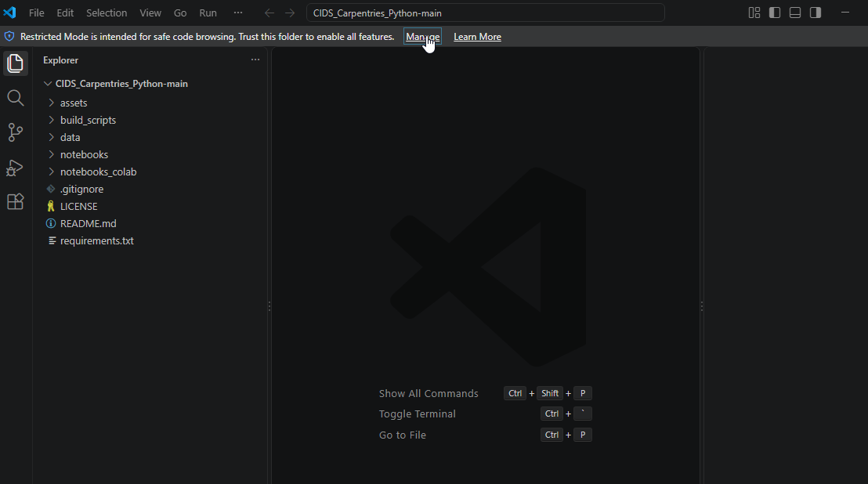Open the Edit menu

point(65,13)
